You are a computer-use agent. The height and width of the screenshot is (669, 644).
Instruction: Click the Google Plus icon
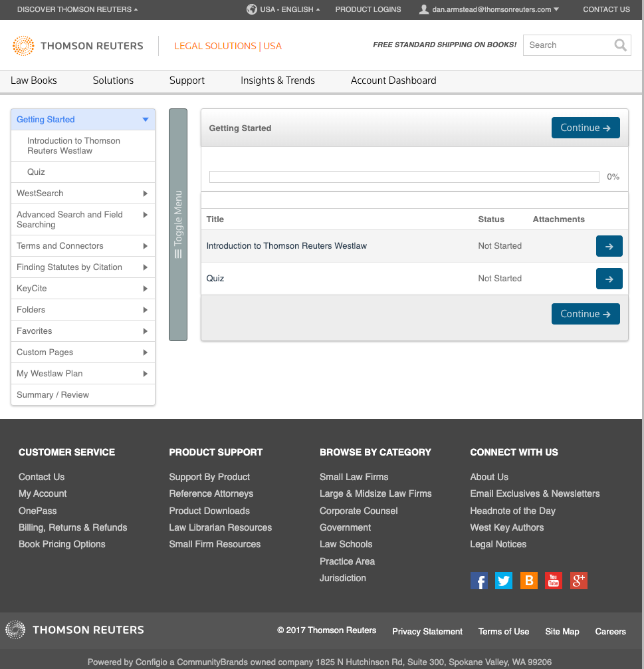pos(579,581)
